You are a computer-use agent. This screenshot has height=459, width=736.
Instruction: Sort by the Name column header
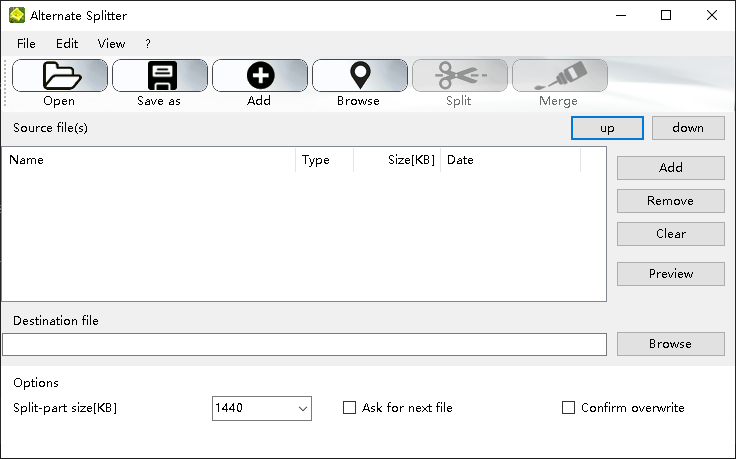[148, 160]
